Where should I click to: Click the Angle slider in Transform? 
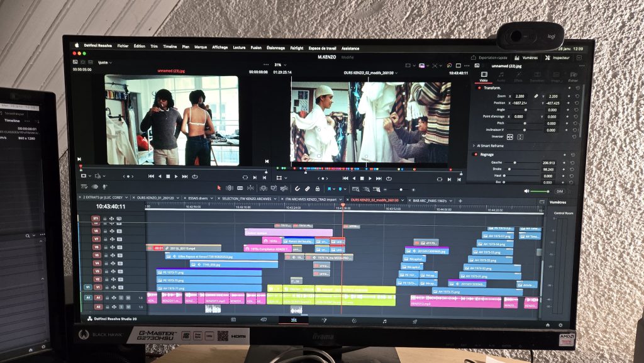point(525,109)
